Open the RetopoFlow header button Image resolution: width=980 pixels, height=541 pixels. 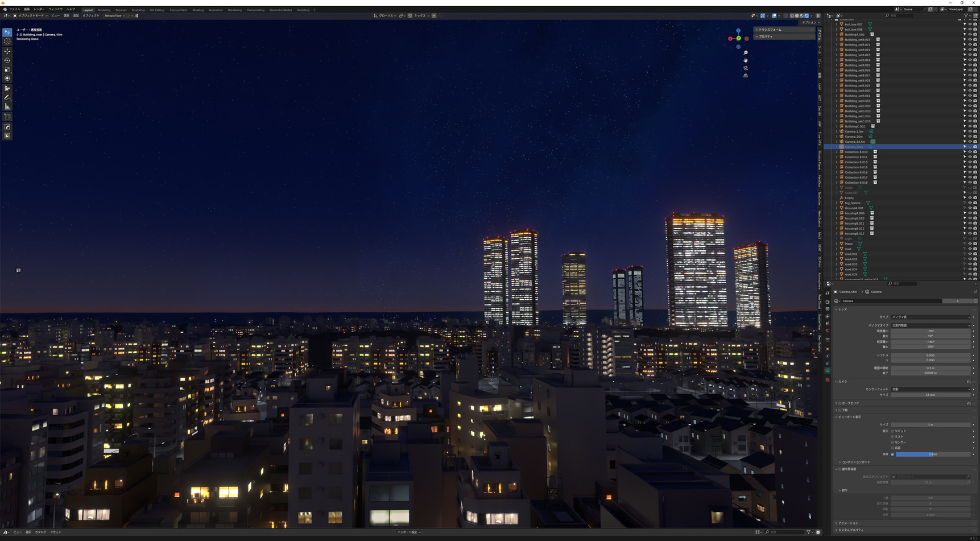coord(114,16)
